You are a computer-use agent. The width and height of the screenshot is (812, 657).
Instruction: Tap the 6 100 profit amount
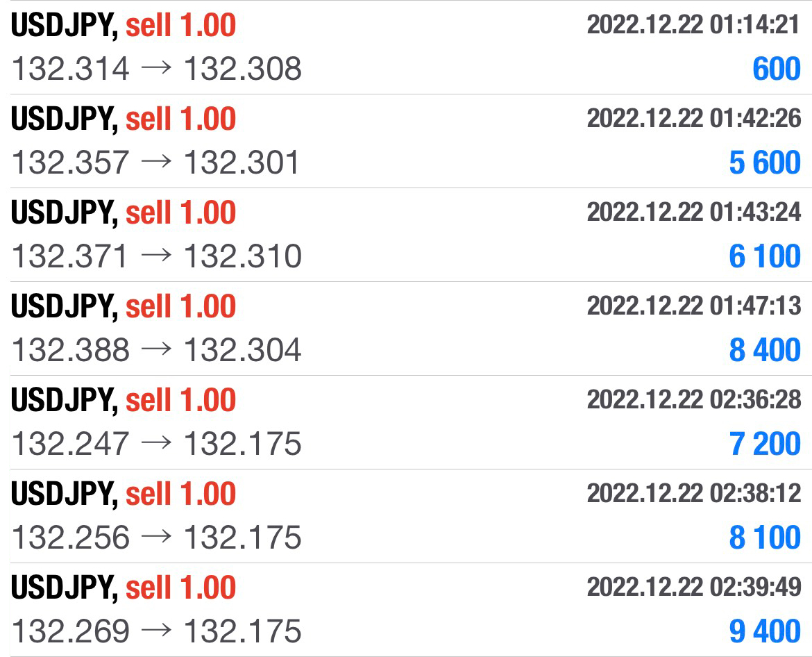click(x=765, y=256)
